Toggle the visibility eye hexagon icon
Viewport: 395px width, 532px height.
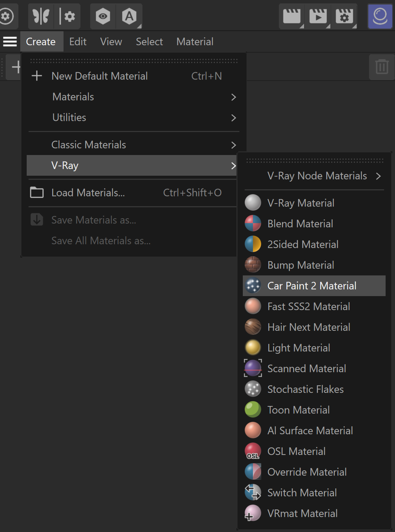(103, 16)
